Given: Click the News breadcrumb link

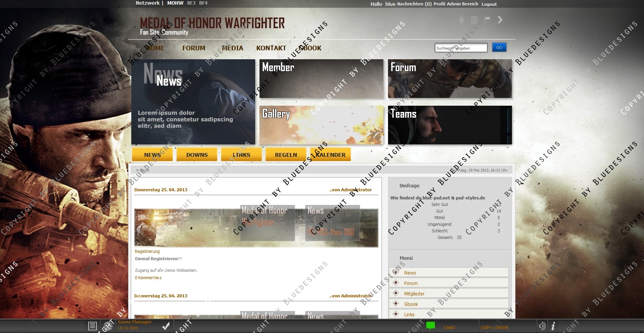Looking at the screenshot, I should 144,170.
